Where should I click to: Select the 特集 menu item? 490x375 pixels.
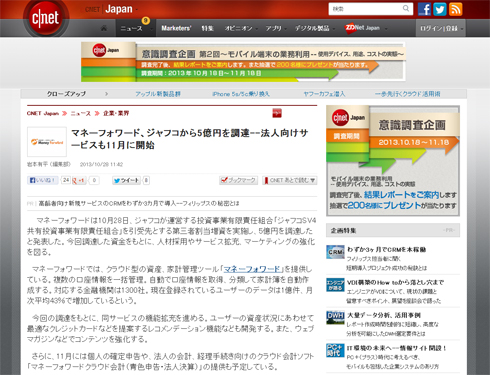coord(207,28)
